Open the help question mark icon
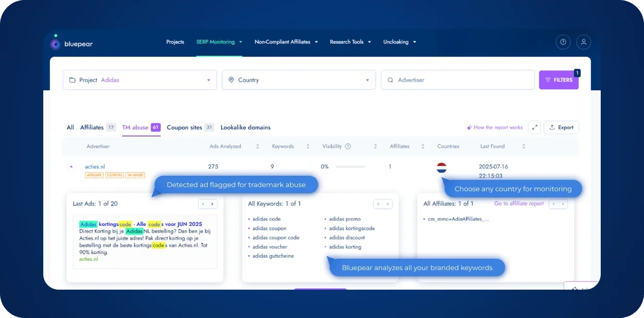644x318 pixels. 563,42
